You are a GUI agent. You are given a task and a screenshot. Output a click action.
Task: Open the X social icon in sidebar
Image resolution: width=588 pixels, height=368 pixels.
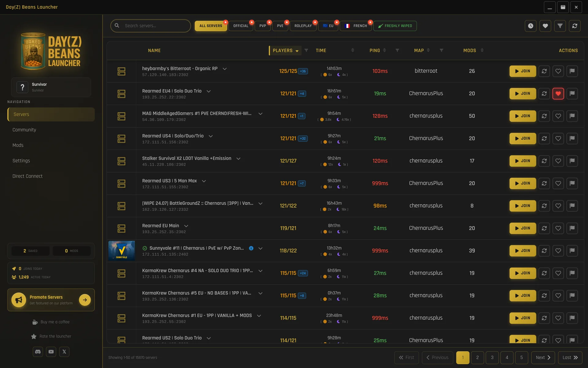(x=64, y=352)
